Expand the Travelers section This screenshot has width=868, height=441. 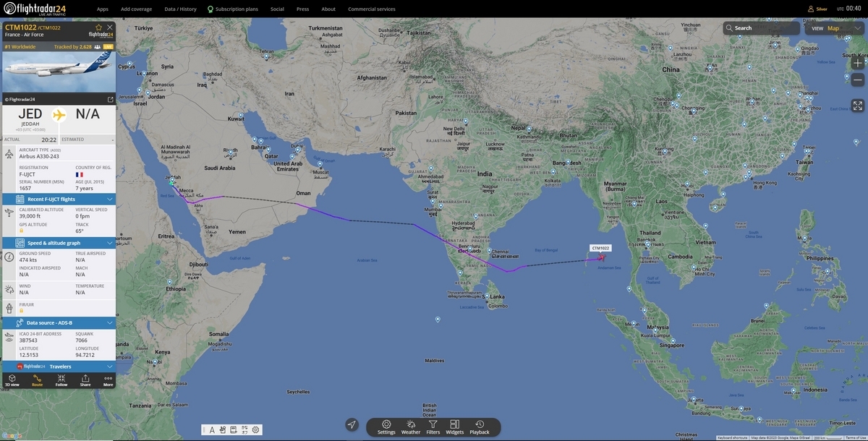click(x=59, y=367)
